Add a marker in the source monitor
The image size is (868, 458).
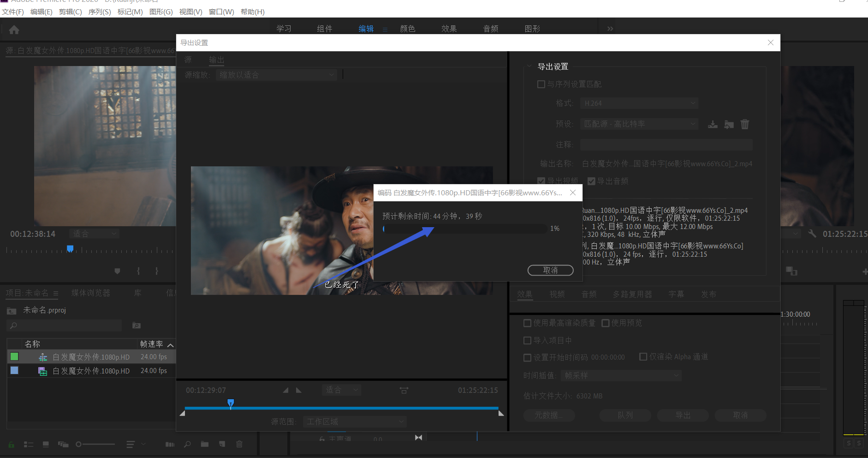click(x=118, y=271)
